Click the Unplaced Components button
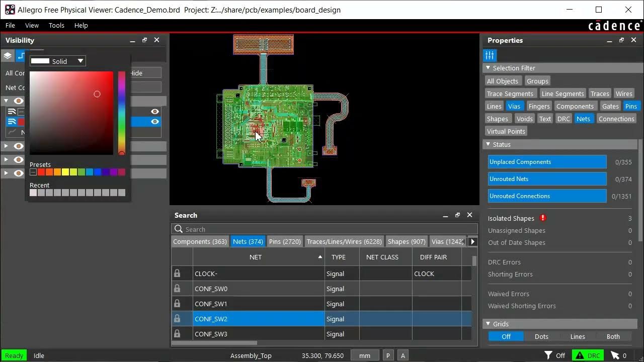This screenshot has width=644, height=362. pos(547,162)
